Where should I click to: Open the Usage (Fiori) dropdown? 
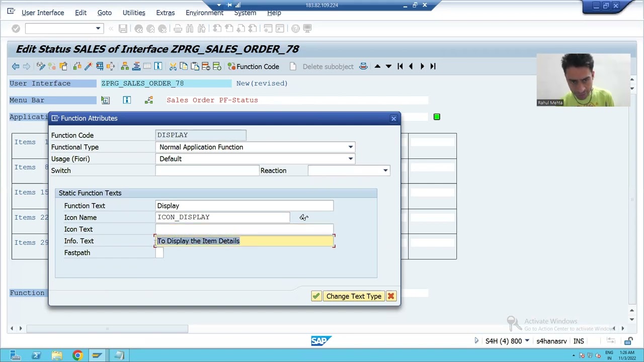tap(351, 159)
